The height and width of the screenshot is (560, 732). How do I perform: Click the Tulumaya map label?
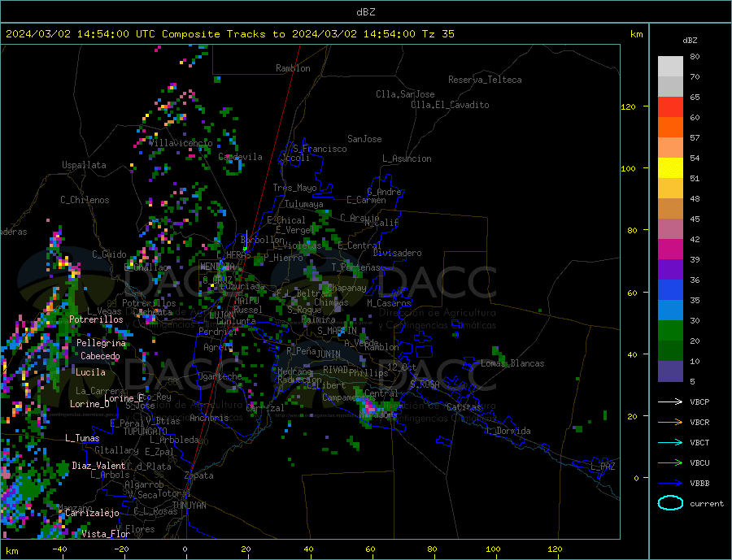[x=304, y=204]
